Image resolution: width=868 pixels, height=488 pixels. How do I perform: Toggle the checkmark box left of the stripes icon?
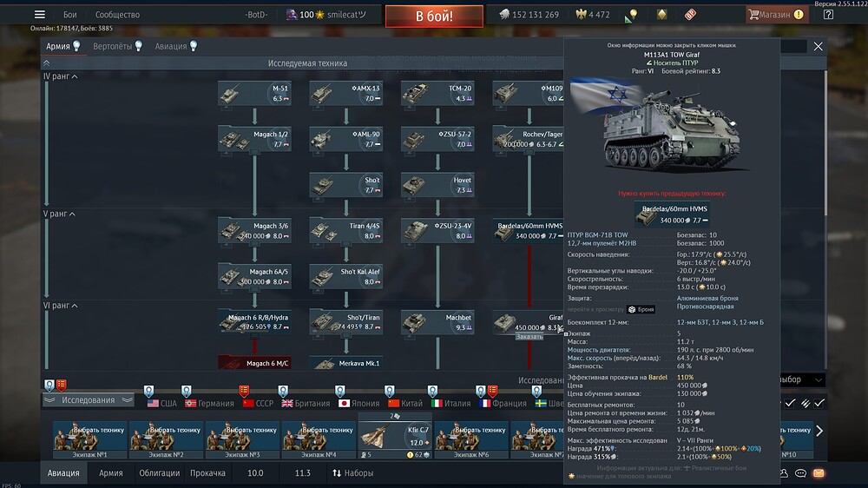click(790, 403)
